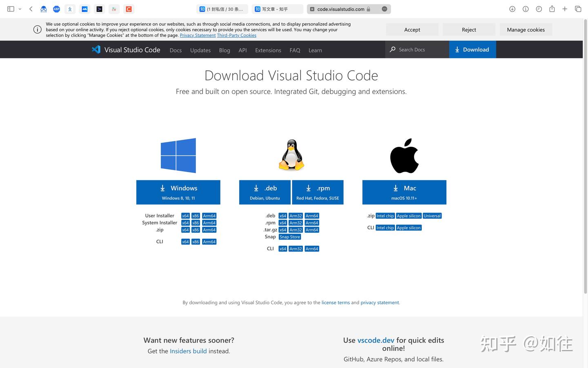Open the Docs navigation menu
Image resolution: width=588 pixels, height=368 pixels.
(176, 50)
